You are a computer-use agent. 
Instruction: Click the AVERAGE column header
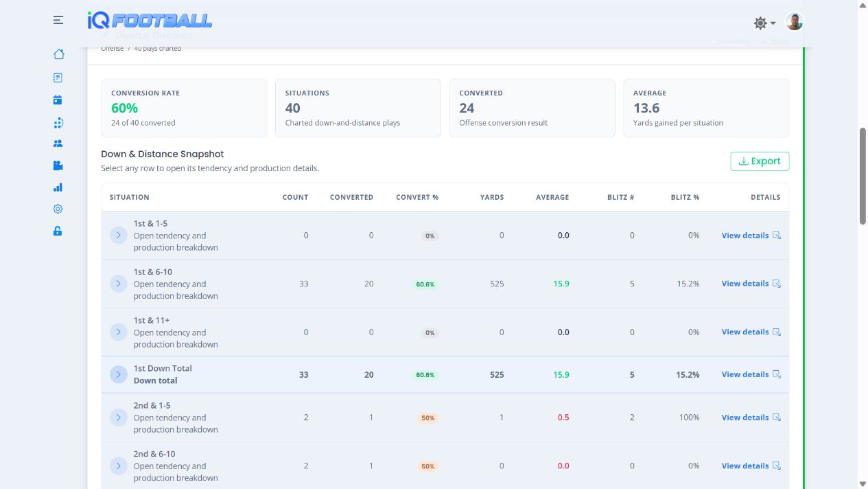pos(552,197)
